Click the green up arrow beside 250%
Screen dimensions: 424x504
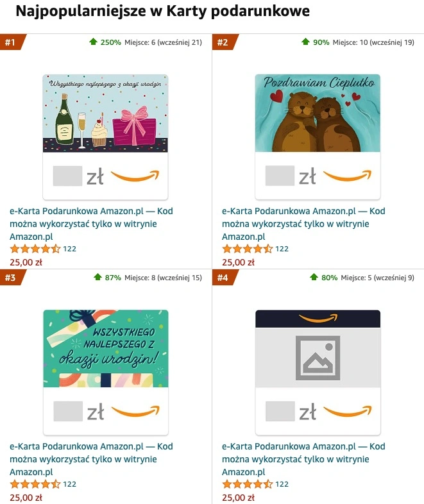tap(93, 42)
